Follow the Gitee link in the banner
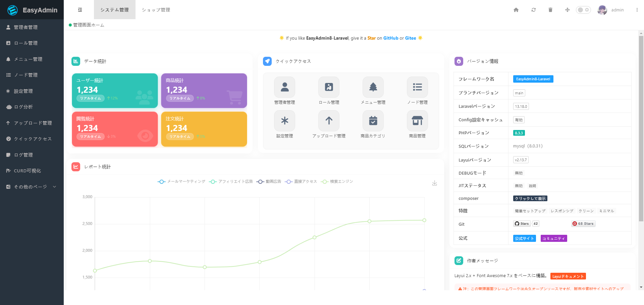Screen dimensions: 644x305 click(411, 38)
